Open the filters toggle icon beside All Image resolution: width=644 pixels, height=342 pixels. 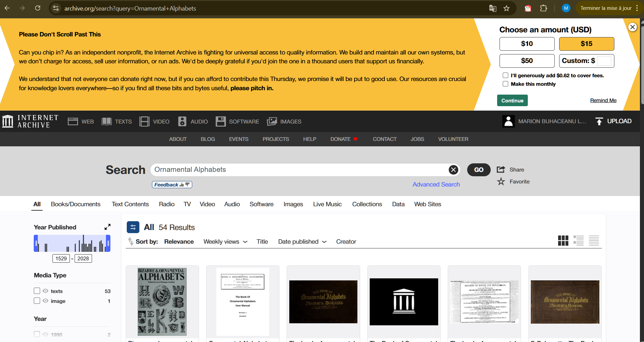(x=133, y=227)
